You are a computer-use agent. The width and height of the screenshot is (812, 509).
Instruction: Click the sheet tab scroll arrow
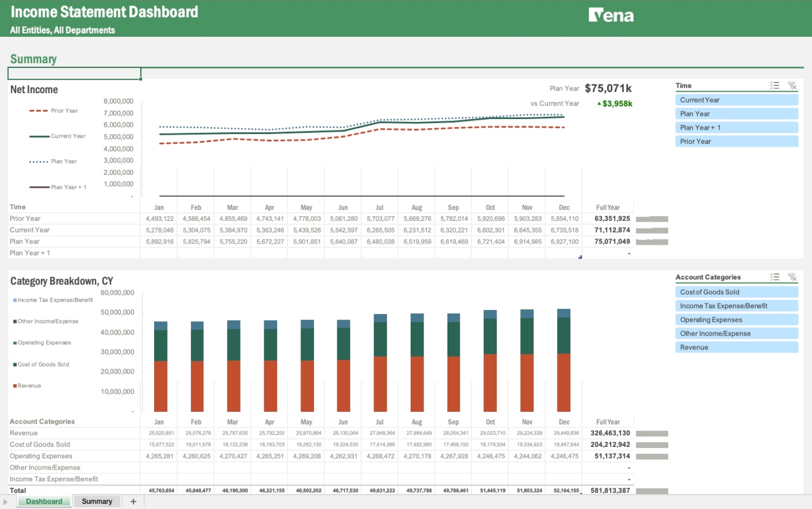point(6,502)
